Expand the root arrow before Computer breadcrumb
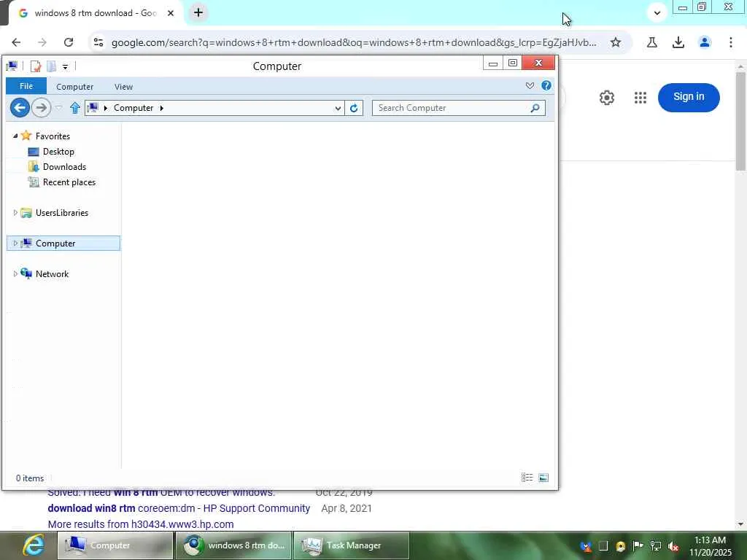747x560 pixels. [x=105, y=108]
